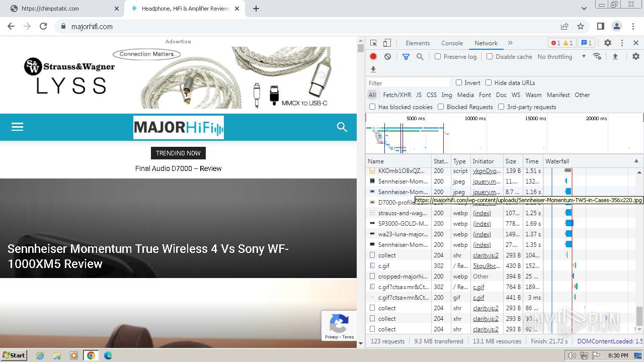Filter requests by JS
The image size is (644, 362).
[419, 95]
